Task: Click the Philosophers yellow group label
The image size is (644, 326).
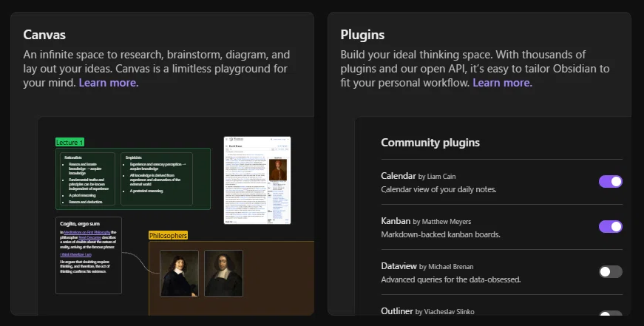Action: point(168,235)
